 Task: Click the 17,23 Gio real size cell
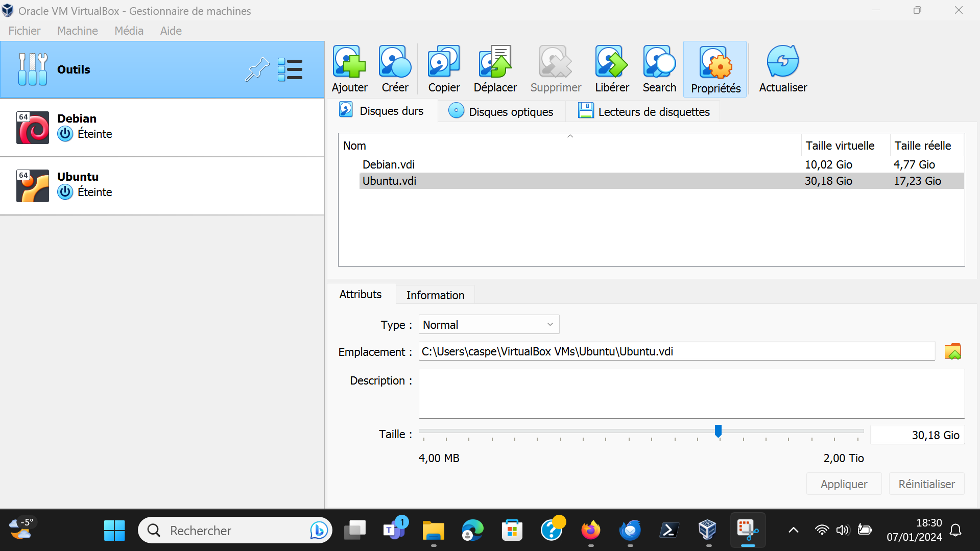tap(917, 181)
